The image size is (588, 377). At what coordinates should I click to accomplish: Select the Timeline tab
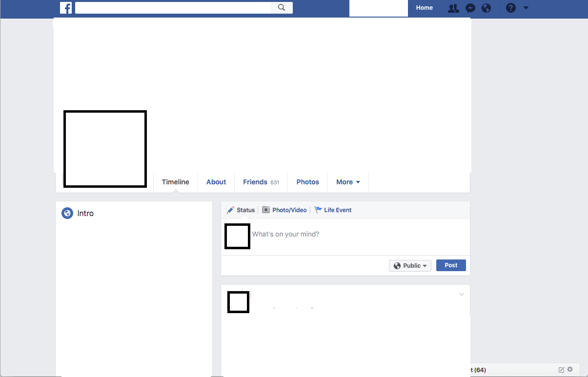click(175, 182)
